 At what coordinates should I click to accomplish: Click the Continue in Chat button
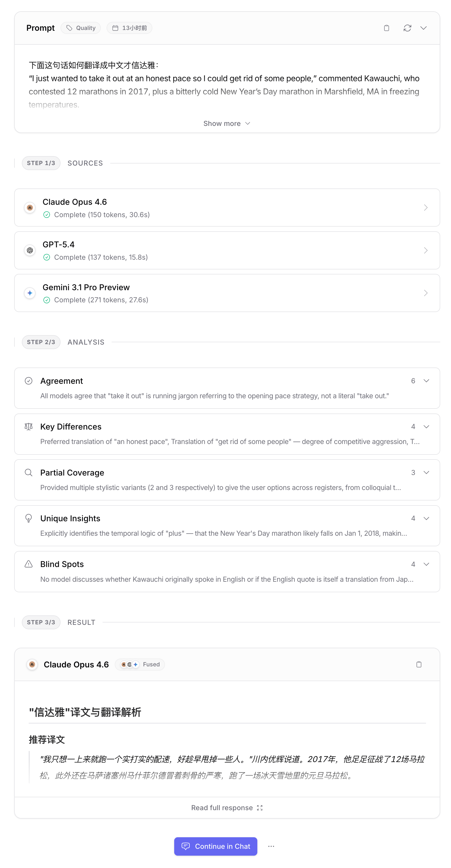(x=216, y=846)
